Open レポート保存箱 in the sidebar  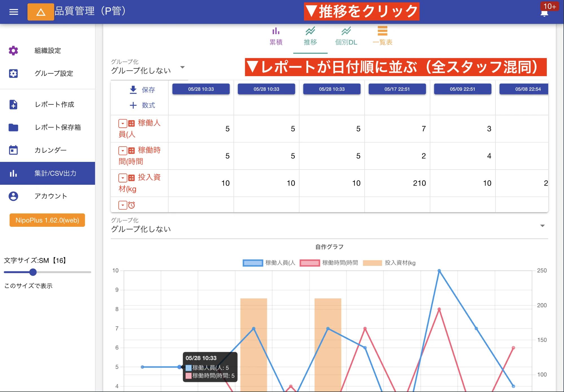click(x=47, y=127)
